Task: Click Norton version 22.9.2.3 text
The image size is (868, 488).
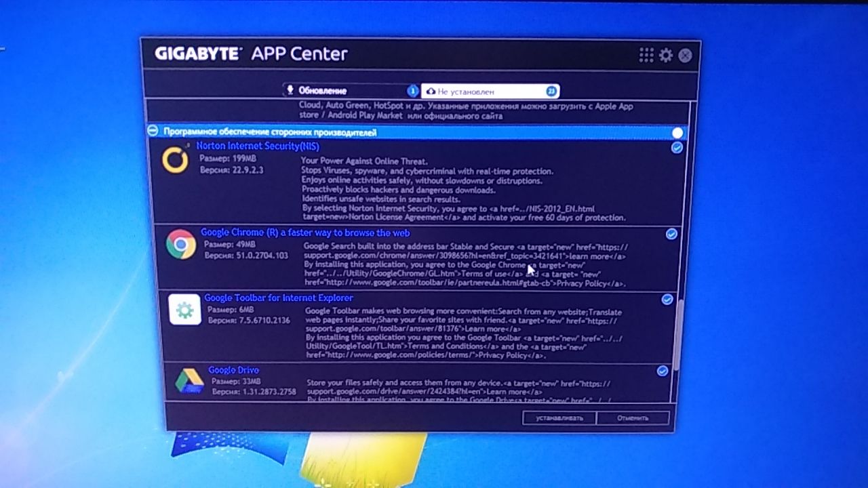Action: pyautogui.click(x=231, y=169)
